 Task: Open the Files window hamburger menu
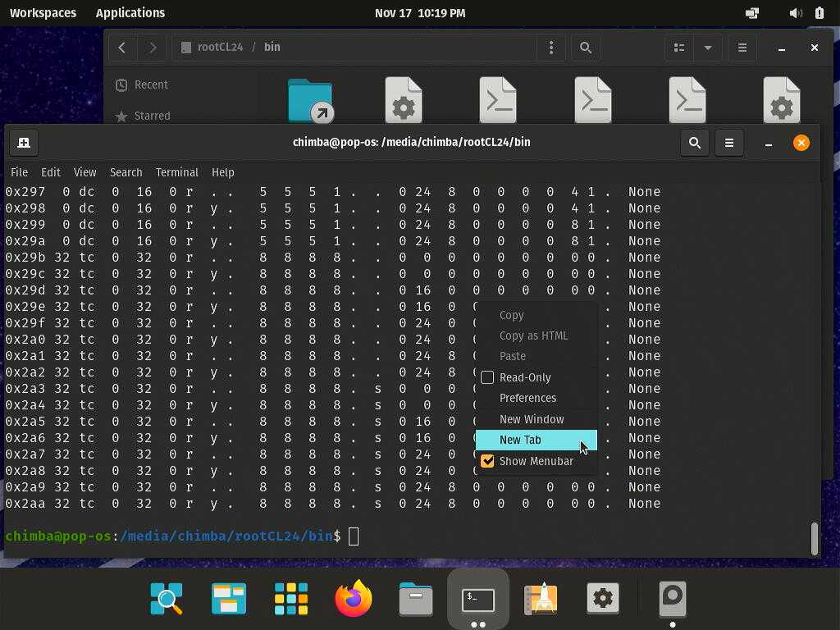(742, 48)
